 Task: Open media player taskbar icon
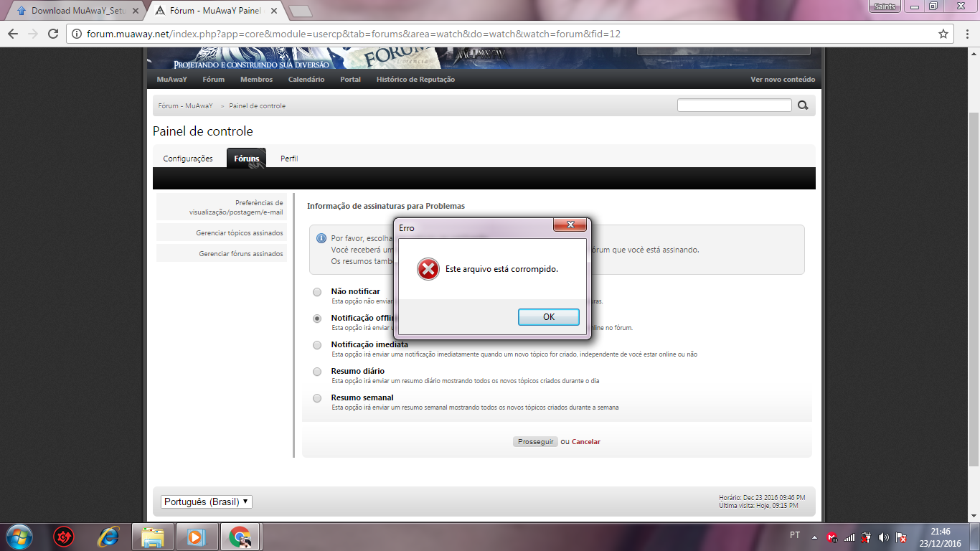[194, 537]
